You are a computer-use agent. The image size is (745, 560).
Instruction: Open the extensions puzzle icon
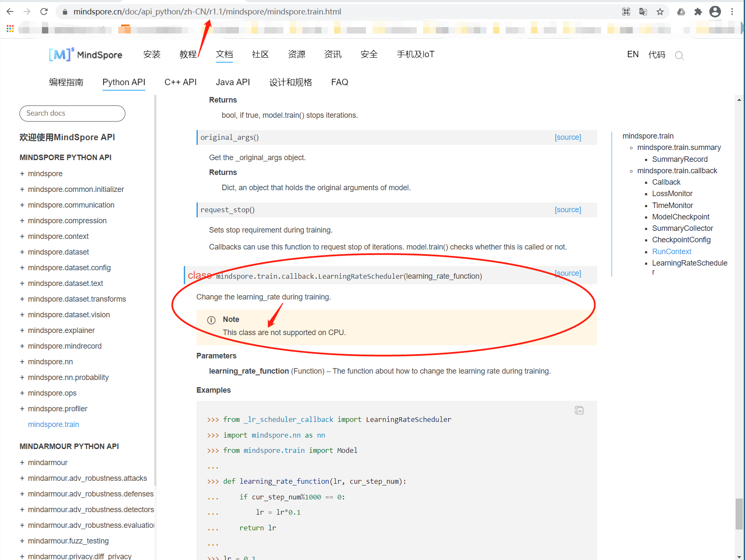tap(698, 12)
